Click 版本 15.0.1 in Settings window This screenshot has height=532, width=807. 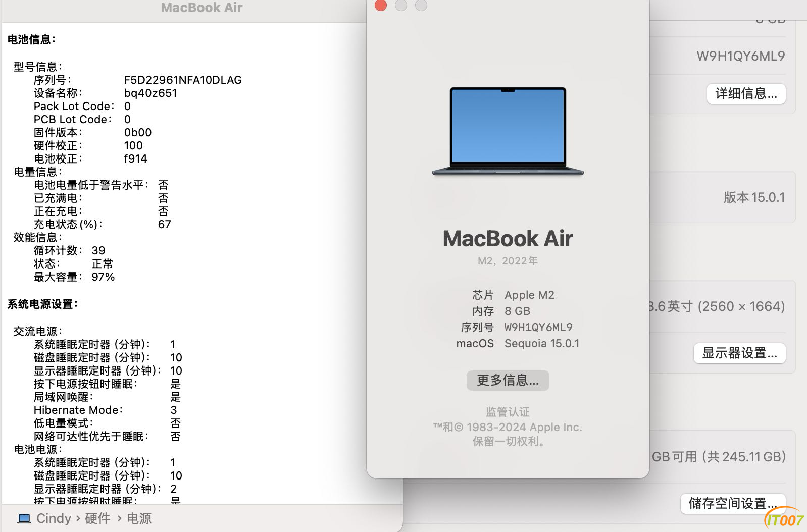754,197
